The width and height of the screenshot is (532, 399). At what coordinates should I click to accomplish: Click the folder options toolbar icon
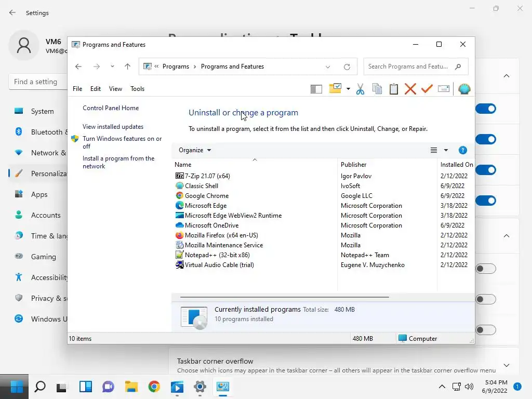(335, 88)
